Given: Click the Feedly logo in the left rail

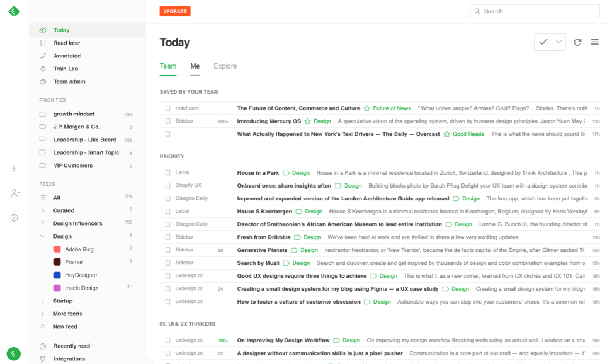Looking at the screenshot, I should [14, 11].
